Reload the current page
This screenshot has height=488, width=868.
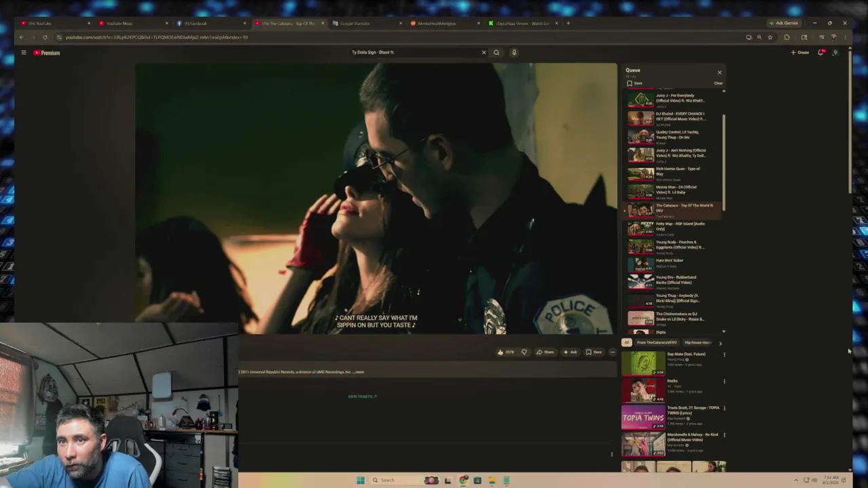click(45, 37)
